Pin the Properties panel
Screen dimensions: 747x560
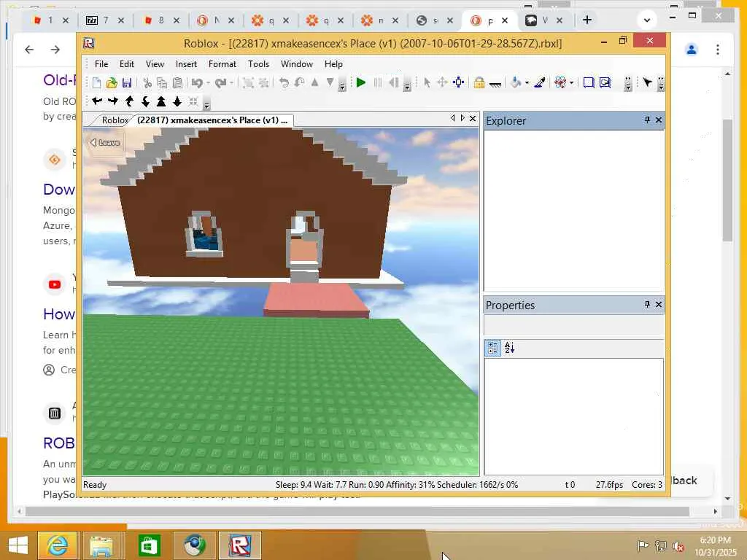click(x=647, y=304)
